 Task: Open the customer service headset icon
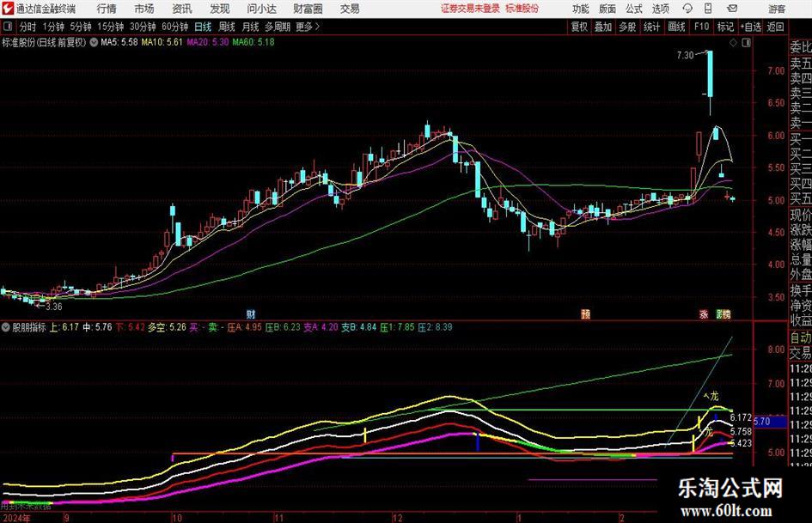687,9
